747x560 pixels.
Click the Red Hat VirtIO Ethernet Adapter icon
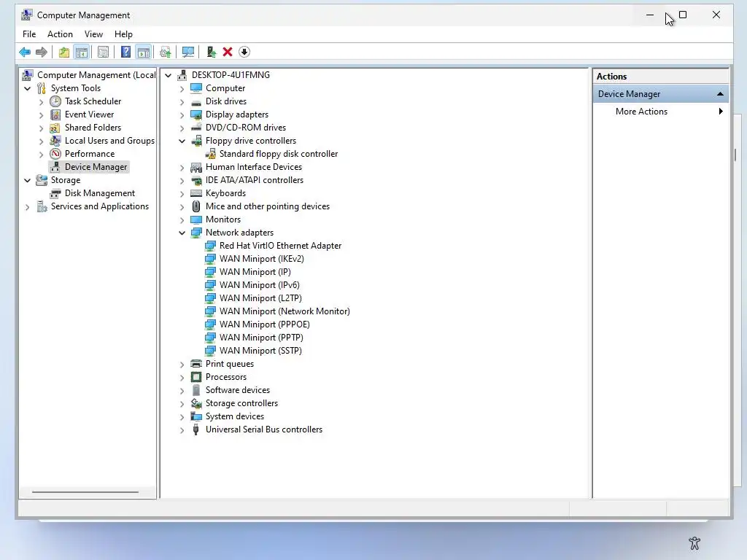point(210,246)
